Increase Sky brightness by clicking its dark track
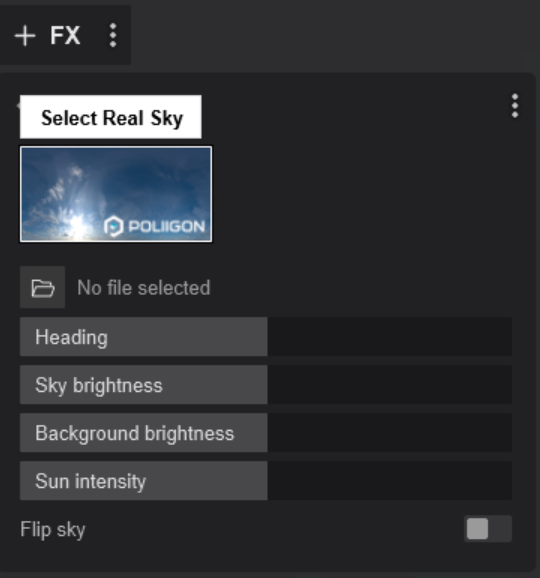Image resolution: width=540 pixels, height=578 pixels. pos(390,384)
